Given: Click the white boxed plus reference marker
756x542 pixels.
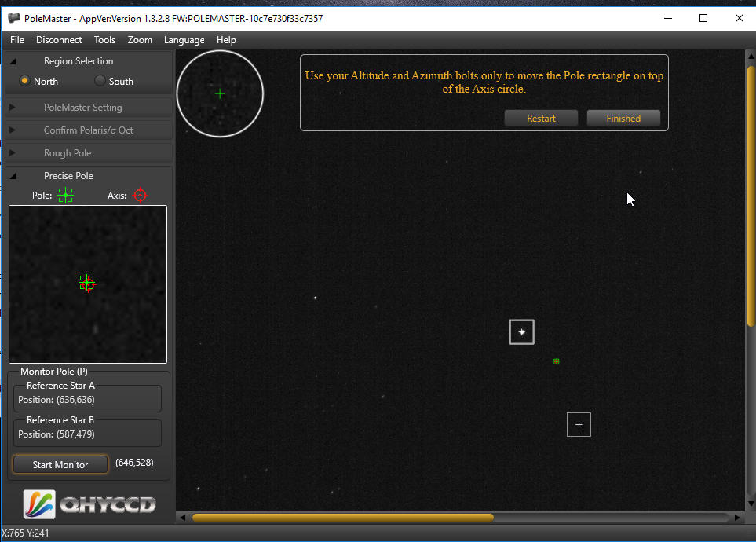Looking at the screenshot, I should 579,425.
